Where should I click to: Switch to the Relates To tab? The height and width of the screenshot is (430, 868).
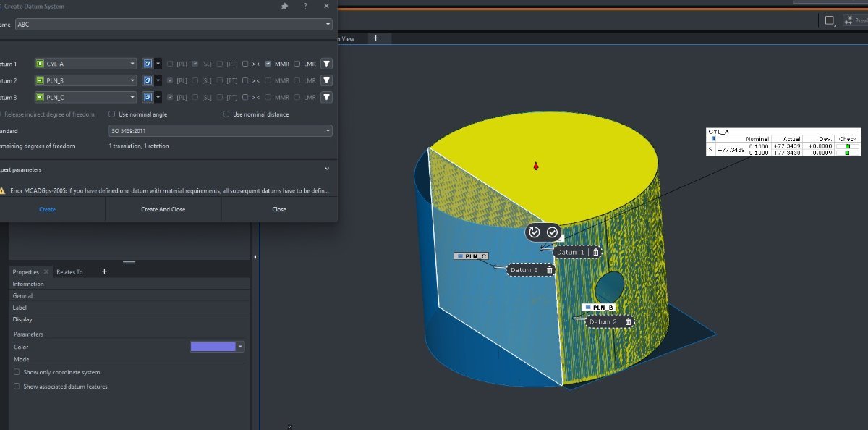(69, 272)
